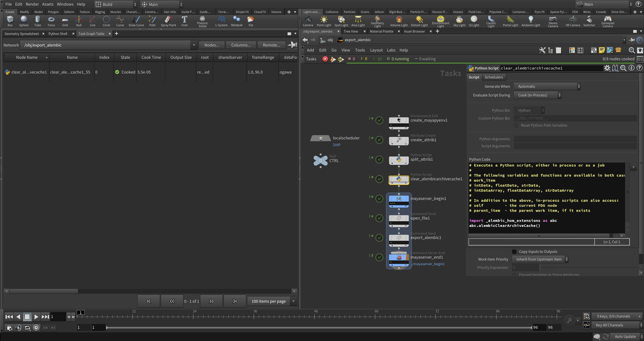Open Evaluate Script During dropdown
This screenshot has width=644, height=341.
tap(538, 95)
